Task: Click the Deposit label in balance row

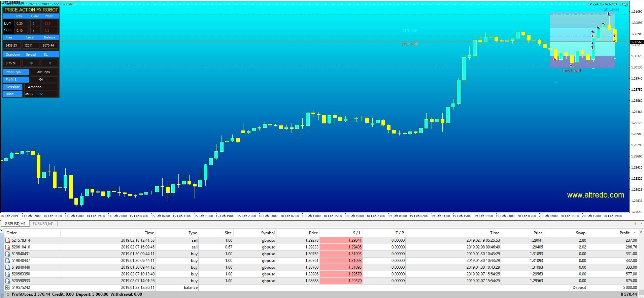Action: pos(579,288)
